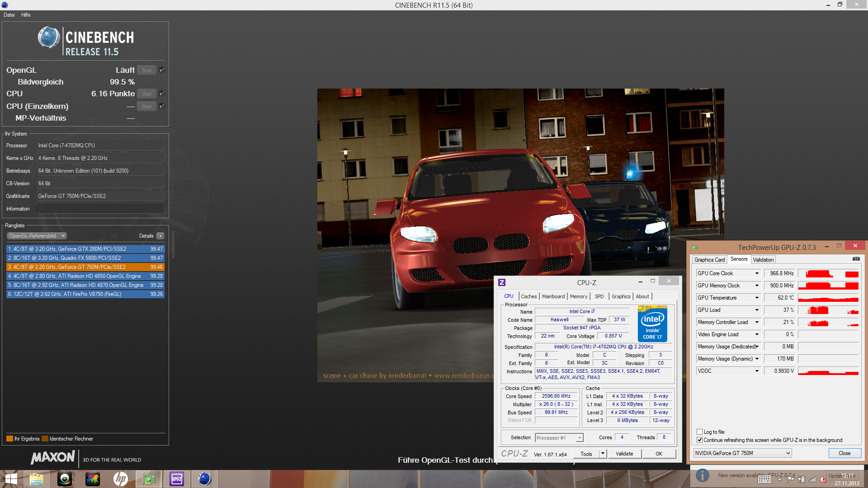Click the GPU Core Clock red graph
This screenshot has width=868, height=488.
pyautogui.click(x=828, y=273)
